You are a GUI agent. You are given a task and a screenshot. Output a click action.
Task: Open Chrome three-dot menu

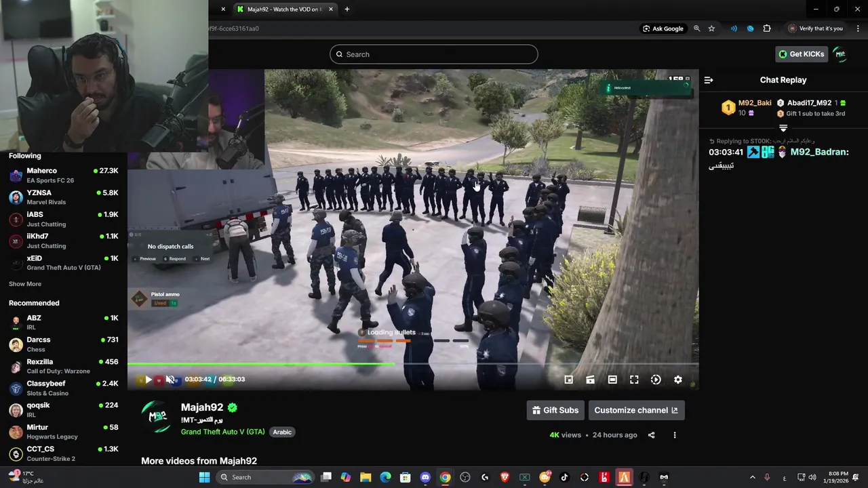pos(858,28)
